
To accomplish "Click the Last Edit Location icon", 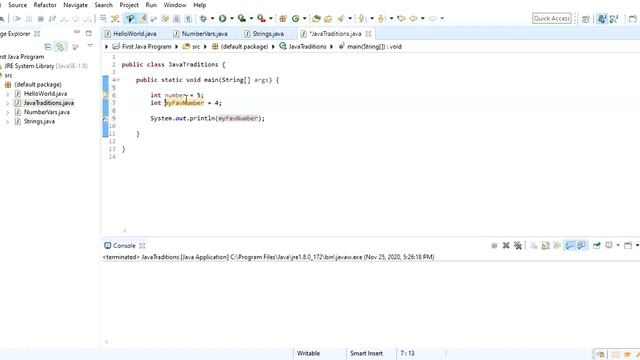I will point(401,18).
